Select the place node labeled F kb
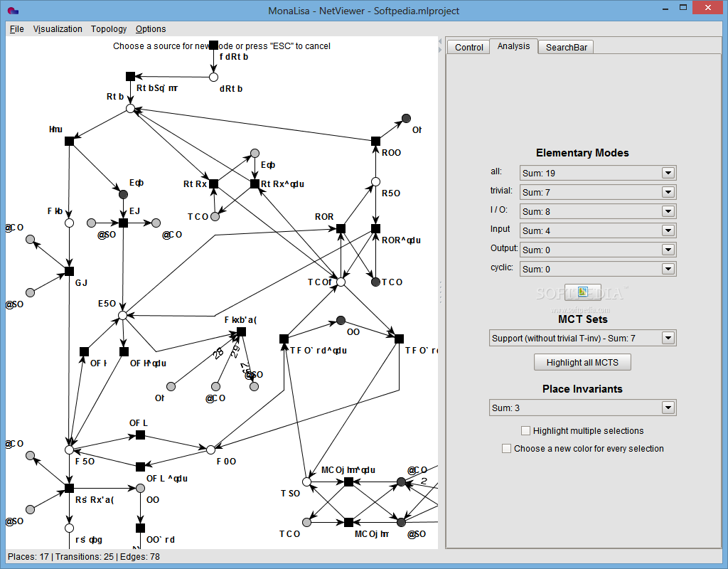 [x=69, y=223]
